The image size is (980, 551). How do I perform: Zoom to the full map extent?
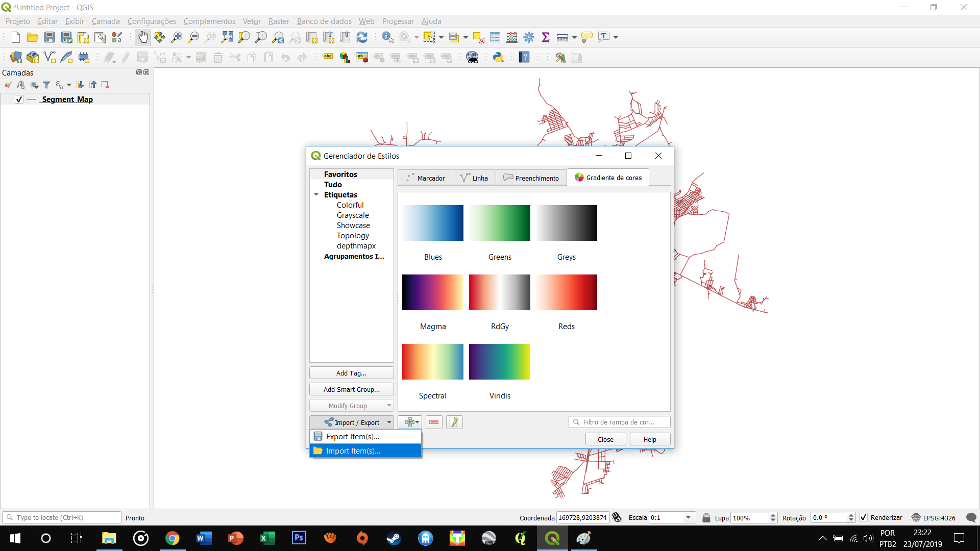[227, 37]
